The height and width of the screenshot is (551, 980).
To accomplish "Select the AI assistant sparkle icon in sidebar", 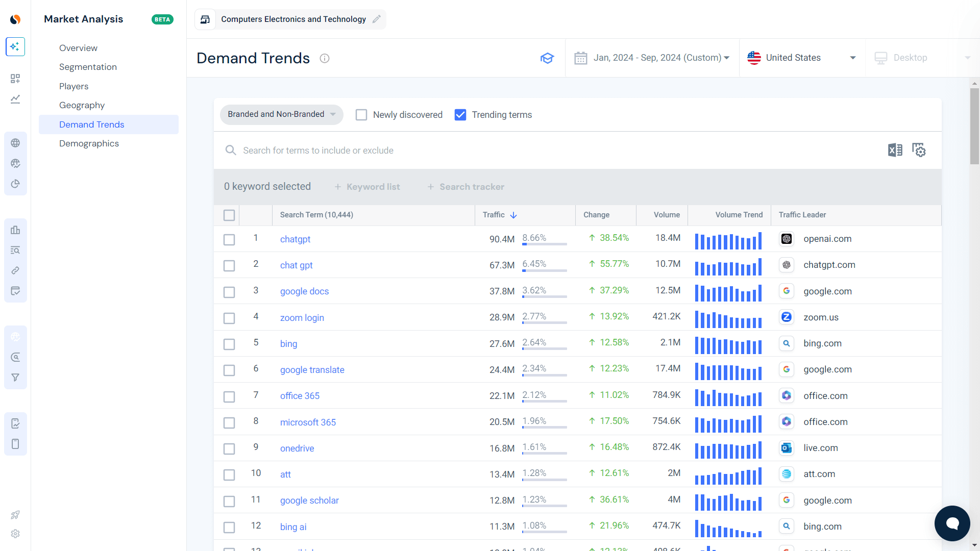I will [15, 46].
